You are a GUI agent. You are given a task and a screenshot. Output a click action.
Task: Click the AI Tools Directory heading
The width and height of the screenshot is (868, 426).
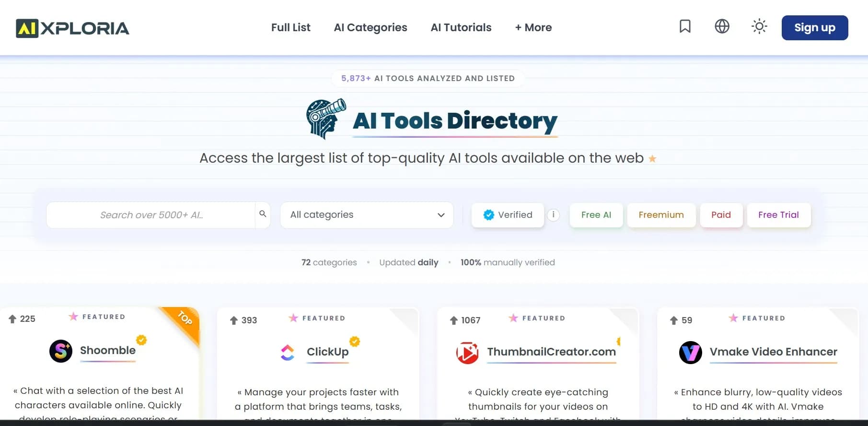455,121
